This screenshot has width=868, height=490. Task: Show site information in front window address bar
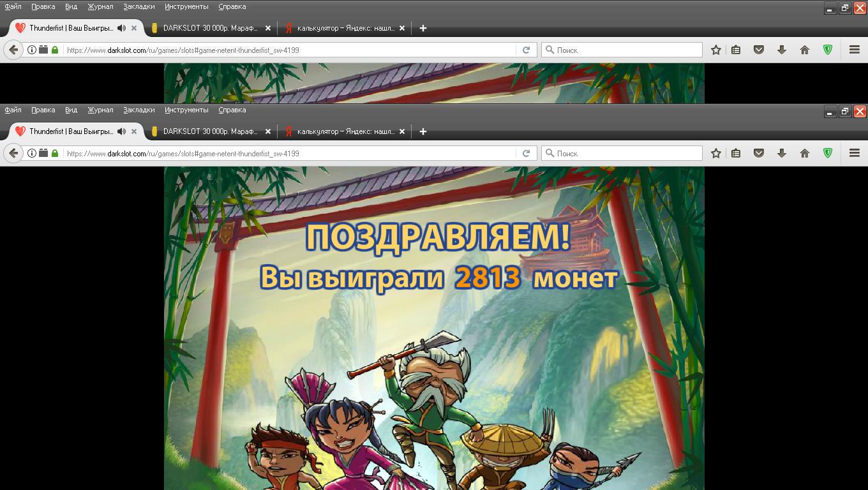[31, 153]
